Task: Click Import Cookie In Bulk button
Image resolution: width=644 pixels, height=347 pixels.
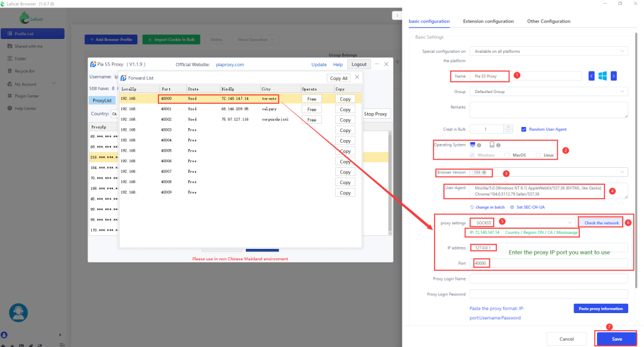Action: [171, 40]
